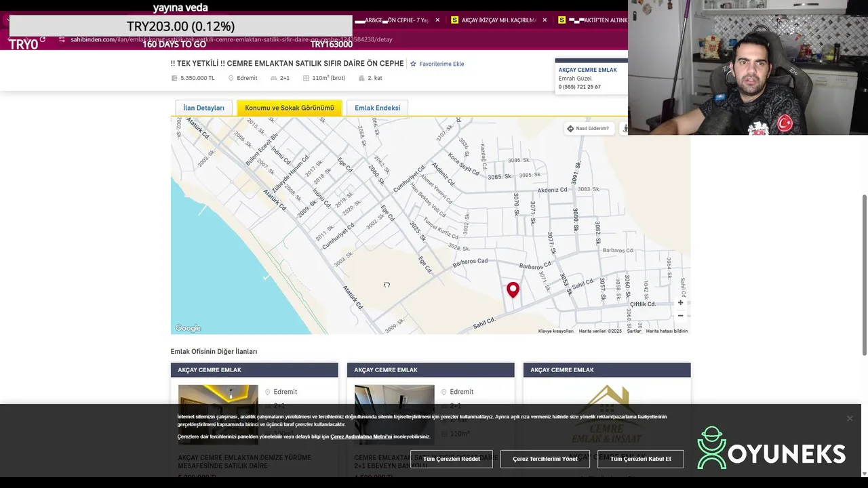Image resolution: width=868 pixels, height=488 pixels.
Task: Click the 110m² text in second listing card
Action: pyautogui.click(x=460, y=434)
